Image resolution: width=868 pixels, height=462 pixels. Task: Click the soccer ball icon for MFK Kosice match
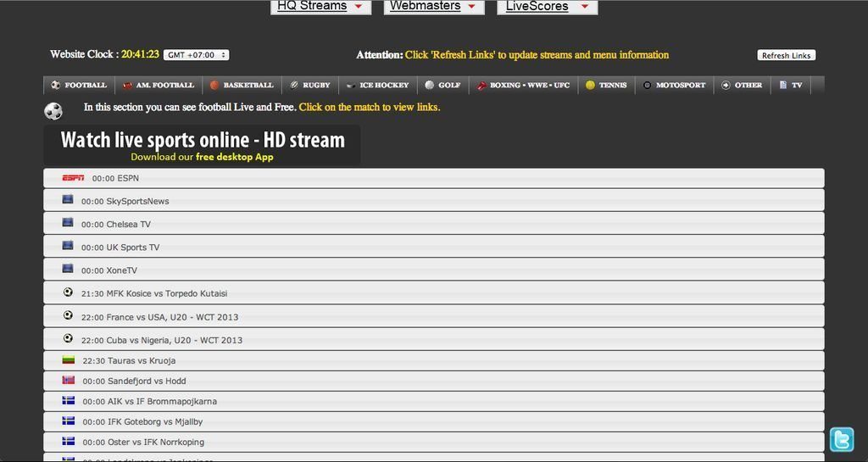(68, 292)
